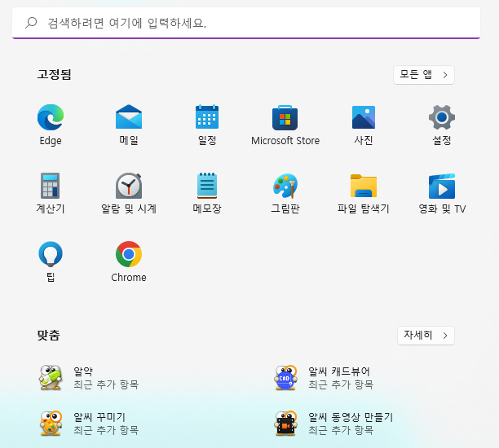499x448 pixels.
Task: Open the 일정 (Calendar) app icon
Action: [207, 116]
